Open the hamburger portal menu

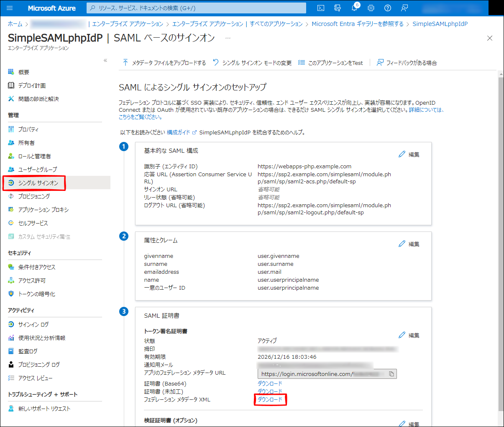coord(10,8)
